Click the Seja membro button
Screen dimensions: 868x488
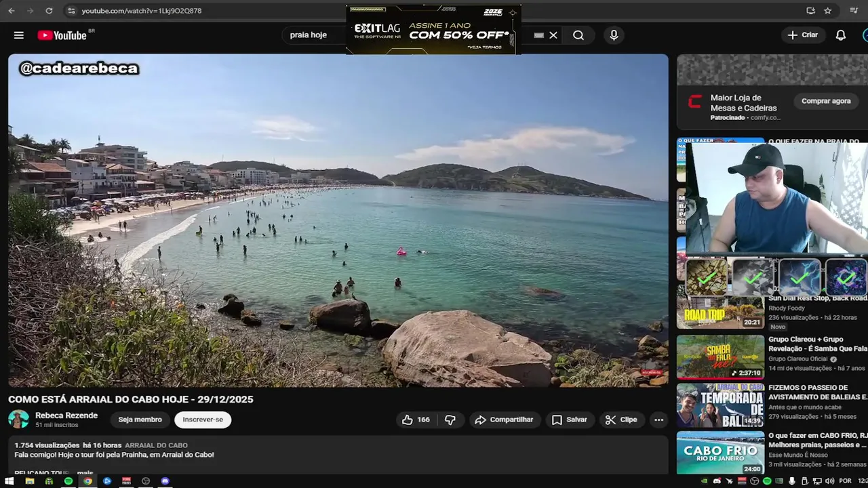click(140, 420)
